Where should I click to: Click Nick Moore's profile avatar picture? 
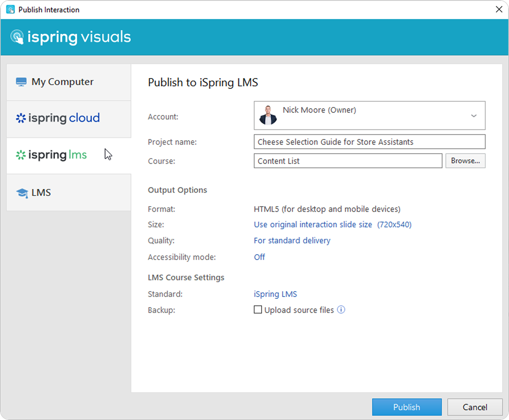268,115
